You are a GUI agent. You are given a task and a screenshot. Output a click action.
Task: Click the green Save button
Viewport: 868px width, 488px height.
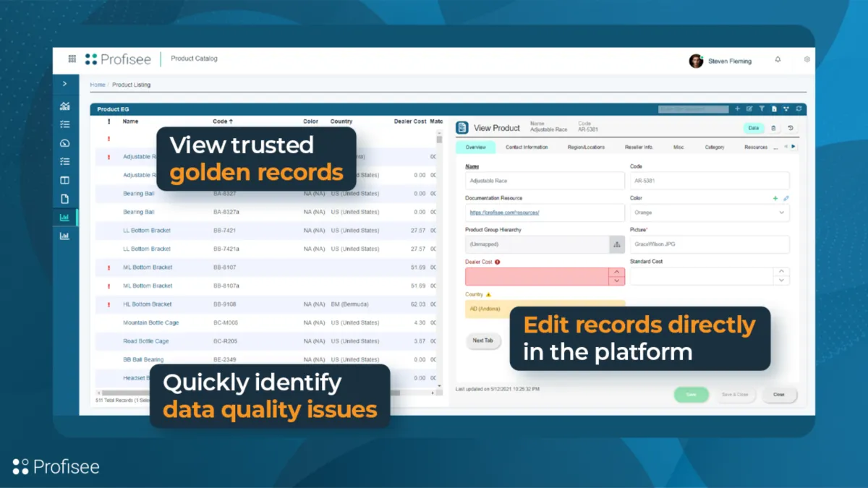692,395
